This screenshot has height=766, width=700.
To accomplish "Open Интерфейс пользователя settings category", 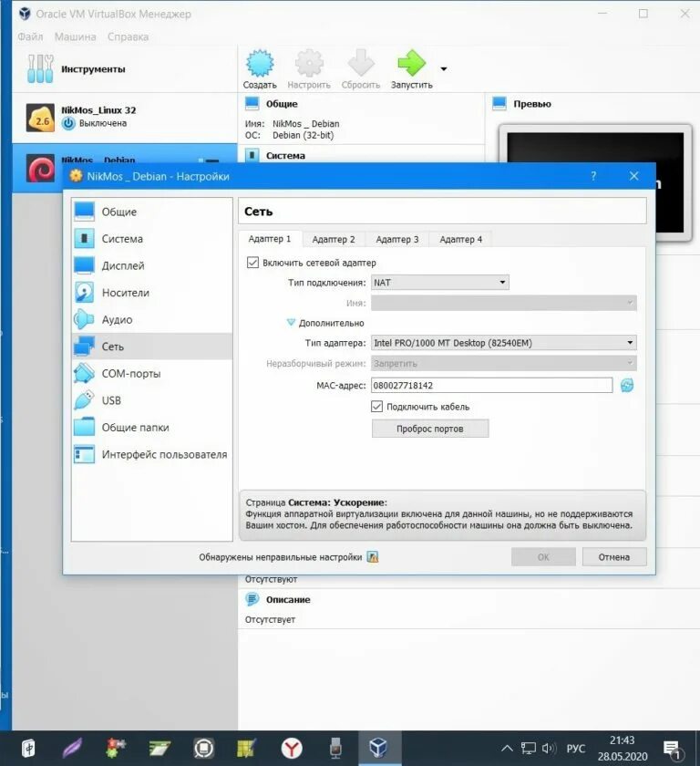I will tap(152, 454).
